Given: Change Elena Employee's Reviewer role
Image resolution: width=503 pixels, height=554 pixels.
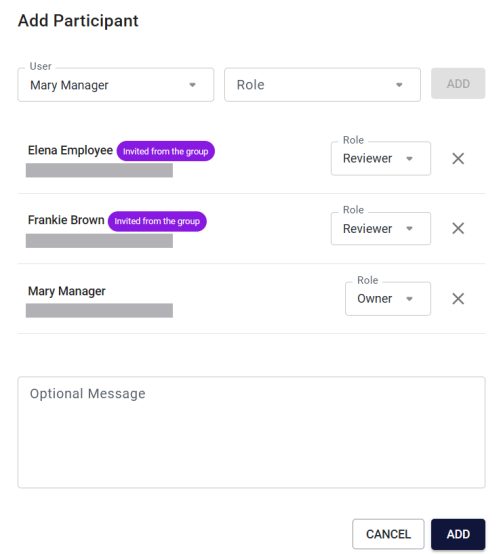Looking at the screenshot, I should coord(381,158).
